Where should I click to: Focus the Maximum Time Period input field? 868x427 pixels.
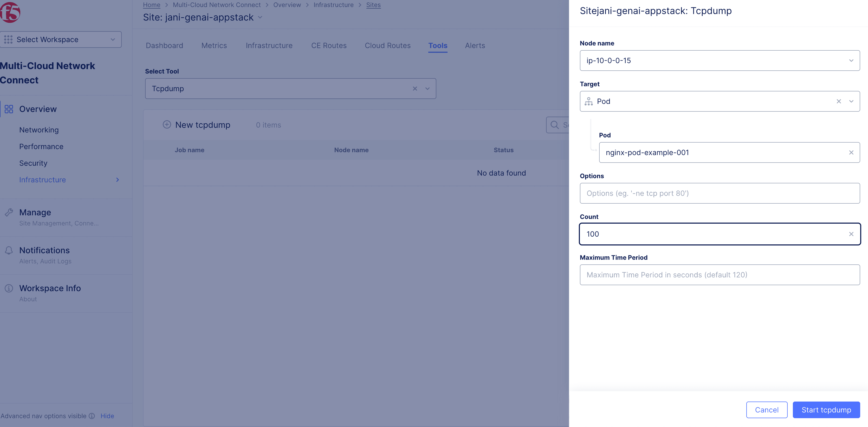point(720,275)
